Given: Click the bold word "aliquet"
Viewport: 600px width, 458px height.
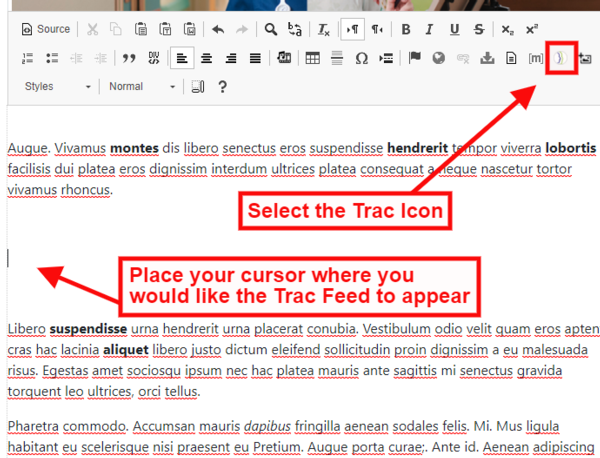Looking at the screenshot, I should tap(126, 350).
